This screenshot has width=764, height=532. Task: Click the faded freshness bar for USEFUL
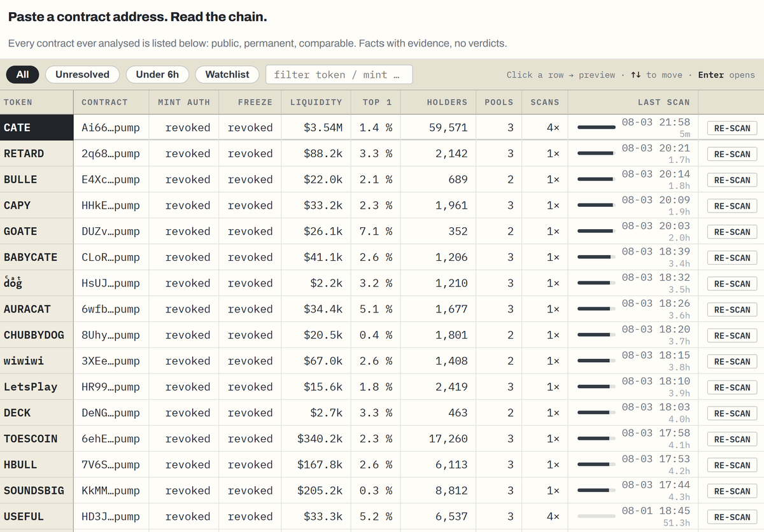[597, 517]
